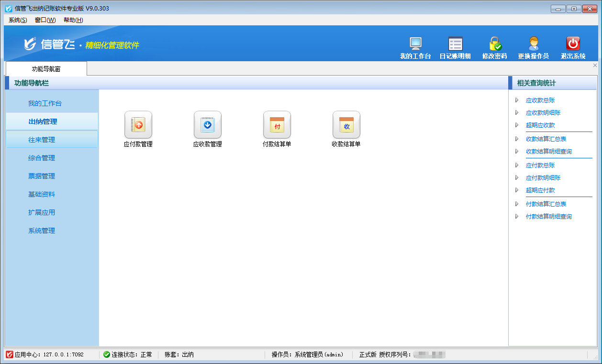Expand the arrow beside 应付款总账
The image size is (602, 364).
point(517,165)
